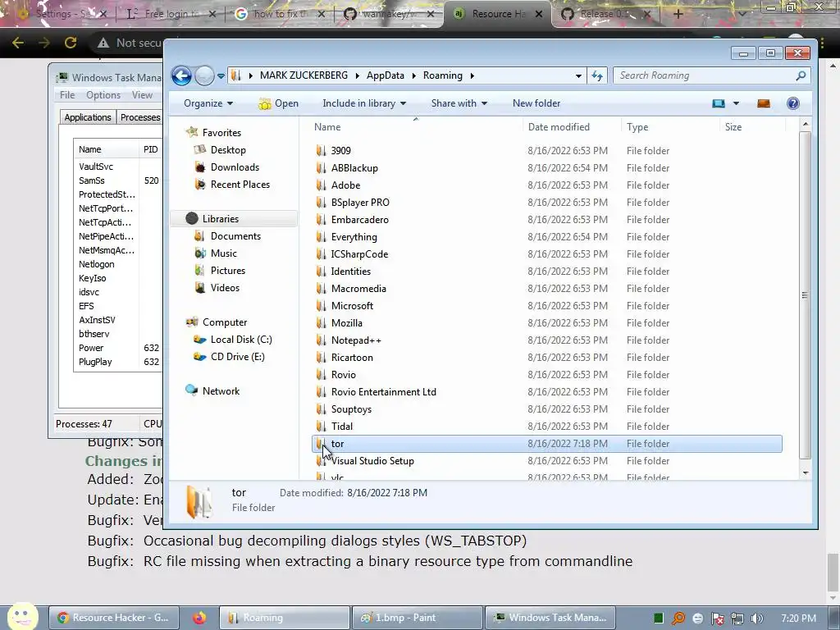Screen dimensions: 840x630
Task: Select CD Drive (E:)
Action: (237, 357)
